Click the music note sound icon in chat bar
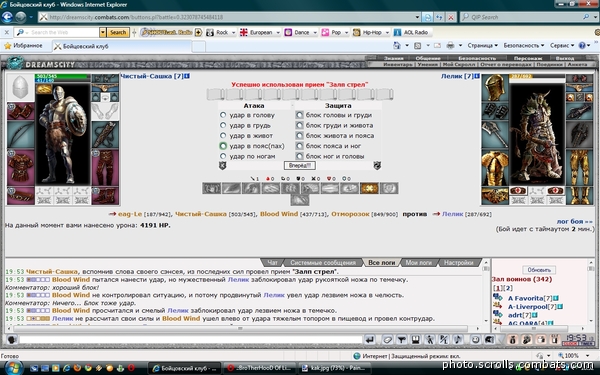This screenshot has width=600, height=375. point(458,339)
